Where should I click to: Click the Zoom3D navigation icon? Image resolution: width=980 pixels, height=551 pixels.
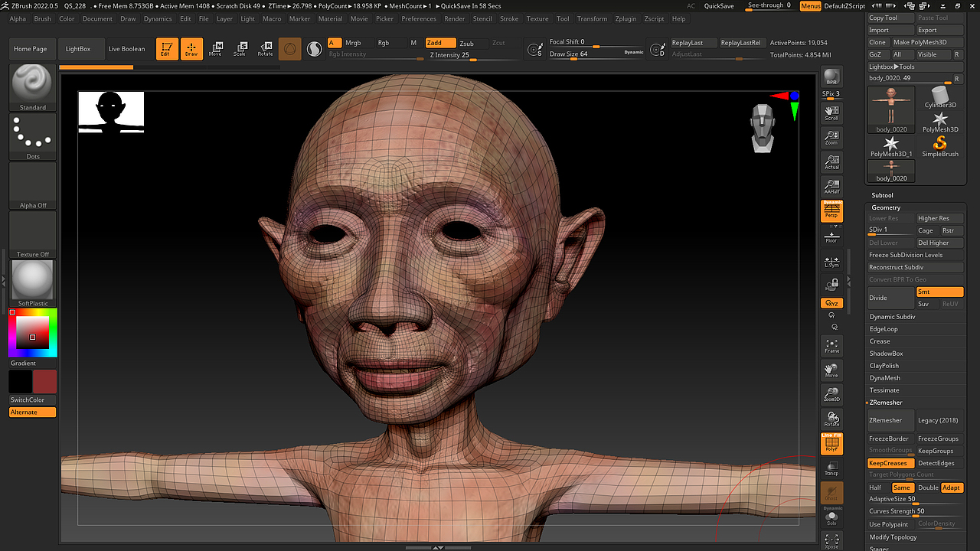831,395
